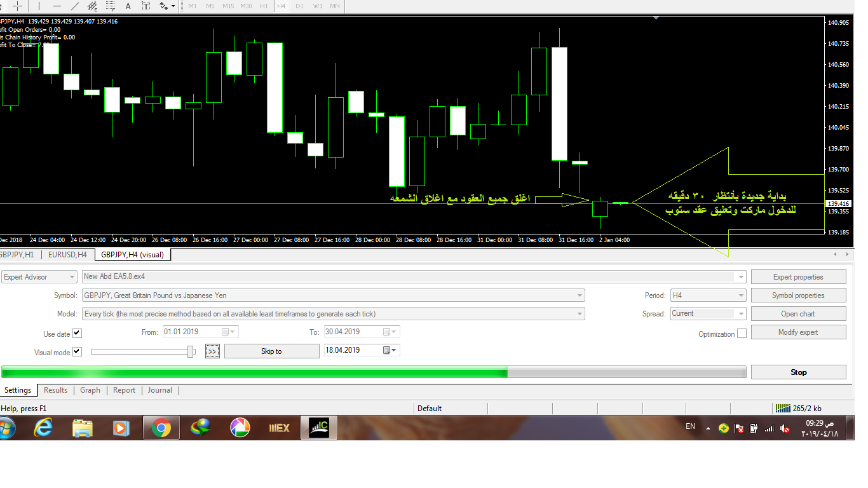Open the Period dropdown set to H4

tap(708, 295)
